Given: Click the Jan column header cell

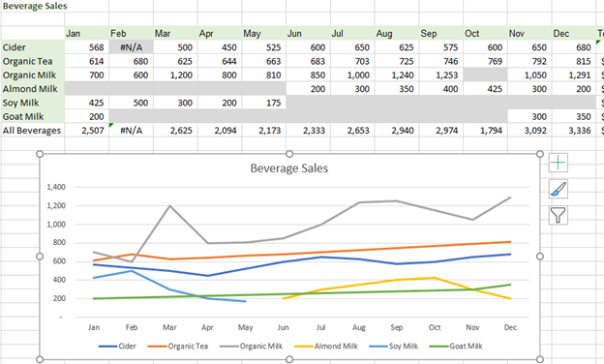Looking at the screenshot, I should coord(87,34).
